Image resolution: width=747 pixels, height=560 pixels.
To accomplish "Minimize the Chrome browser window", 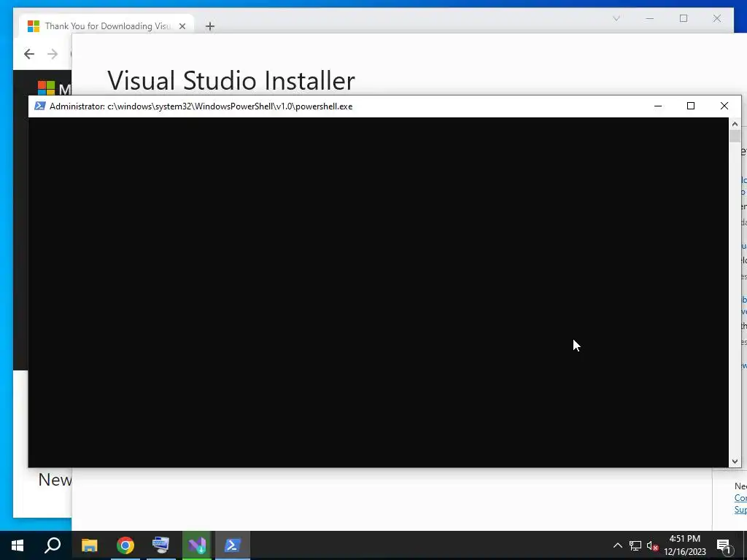I will pyautogui.click(x=650, y=18).
